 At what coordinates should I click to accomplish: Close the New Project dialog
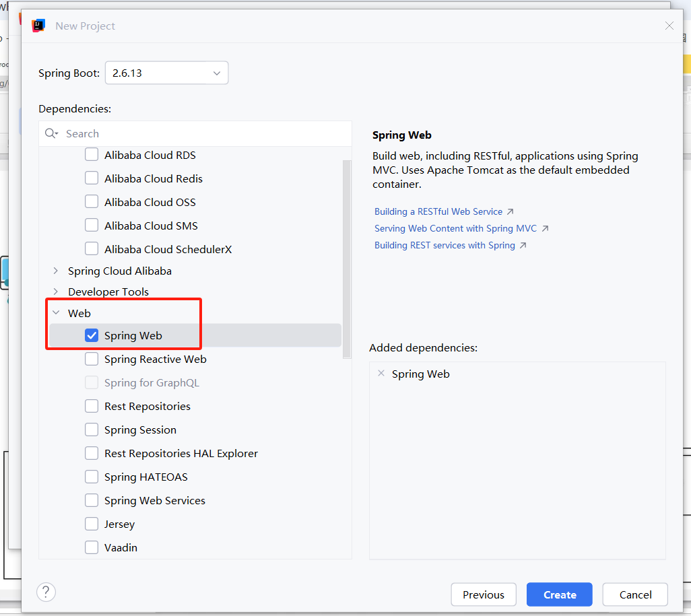[x=669, y=26]
